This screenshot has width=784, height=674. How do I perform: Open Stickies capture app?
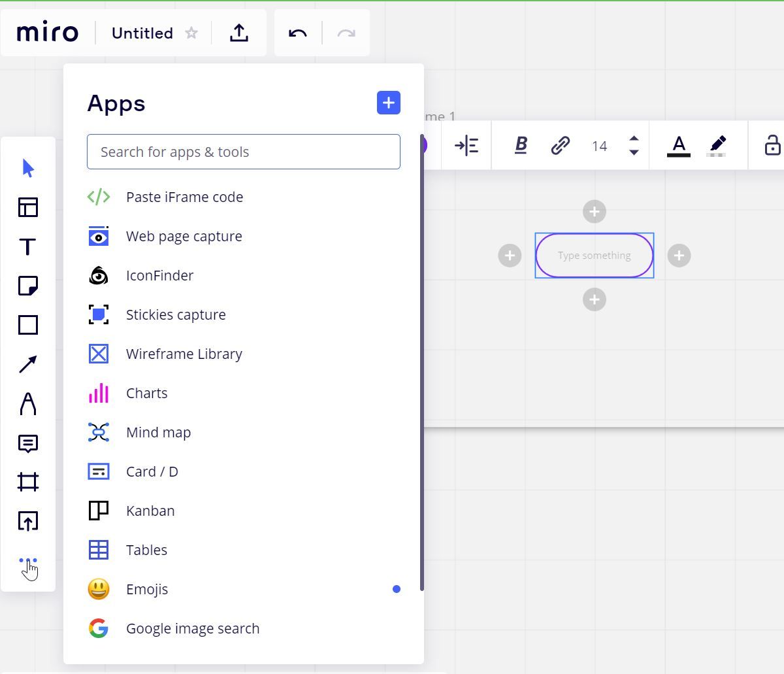[x=244, y=314]
